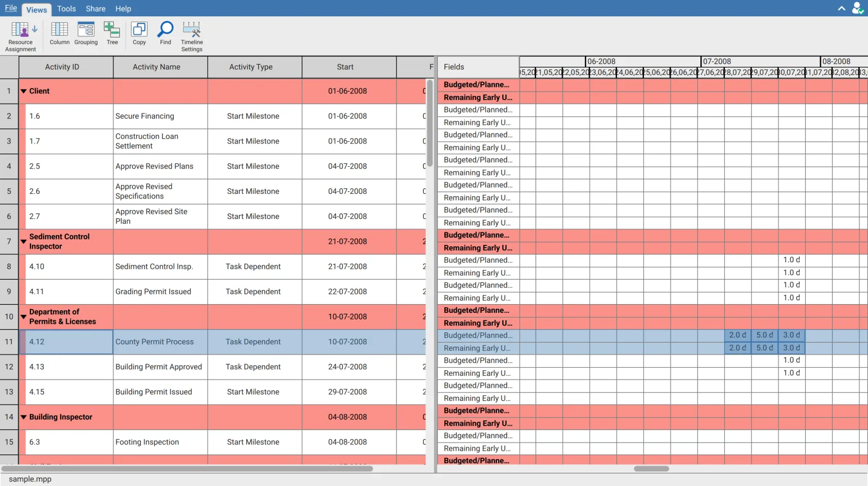Viewport: 868px width, 486px height.
Task: Open the Help tab
Action: click(x=123, y=9)
